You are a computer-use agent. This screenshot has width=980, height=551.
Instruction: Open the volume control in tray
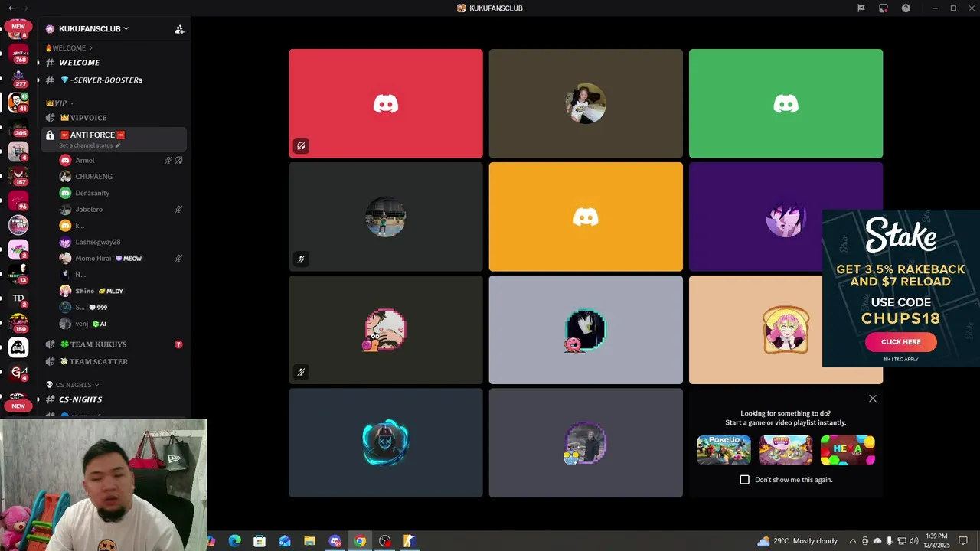[x=914, y=541]
